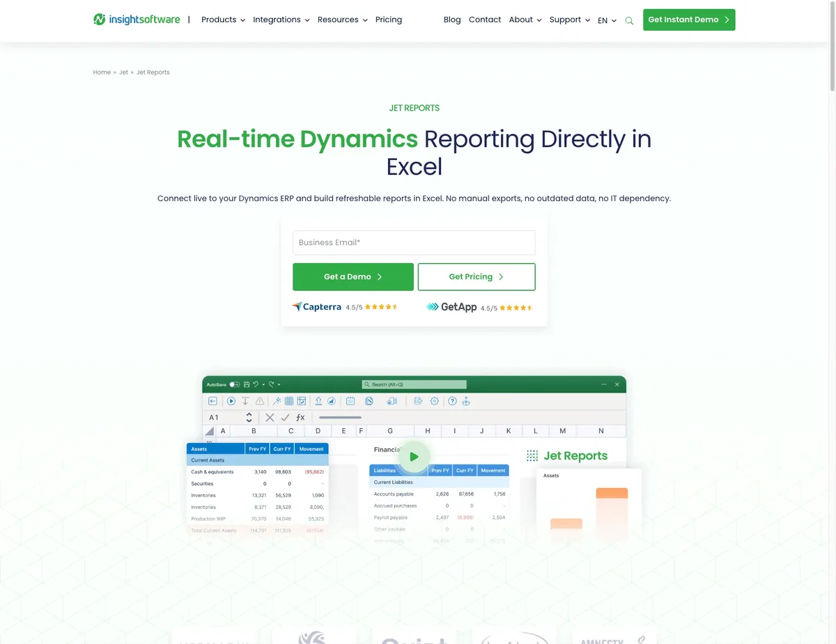Expand the Resources menu
This screenshot has height=644, width=836.
[x=342, y=19]
